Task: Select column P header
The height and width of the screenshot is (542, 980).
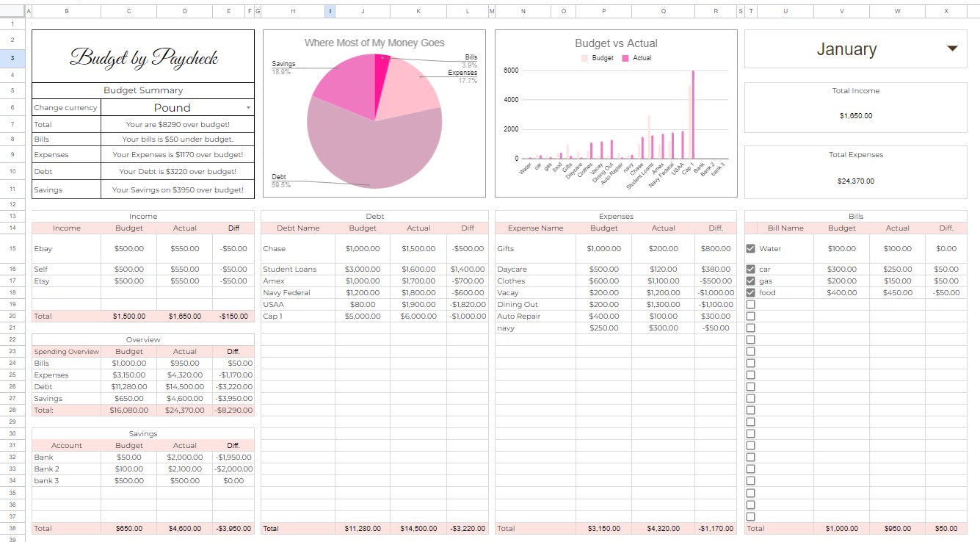Action: pos(603,11)
